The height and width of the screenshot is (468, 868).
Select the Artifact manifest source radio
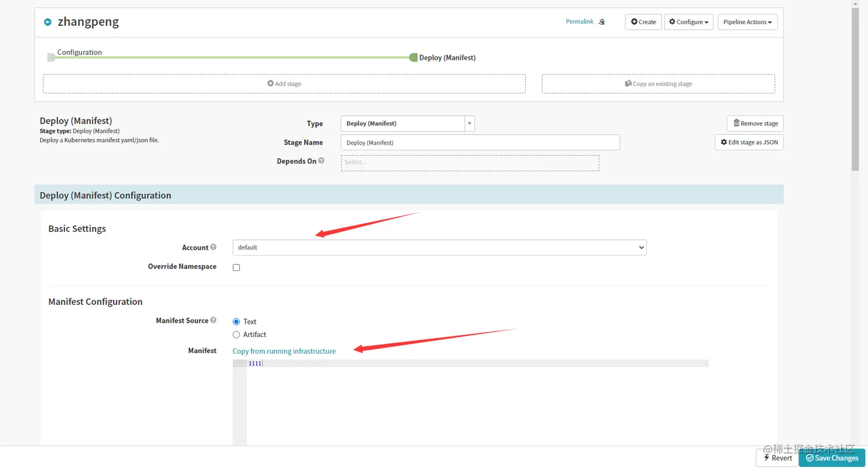coord(236,335)
